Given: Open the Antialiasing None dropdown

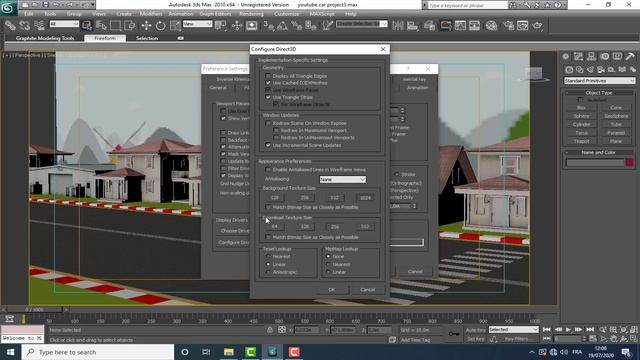Looking at the screenshot, I should coord(342,180).
